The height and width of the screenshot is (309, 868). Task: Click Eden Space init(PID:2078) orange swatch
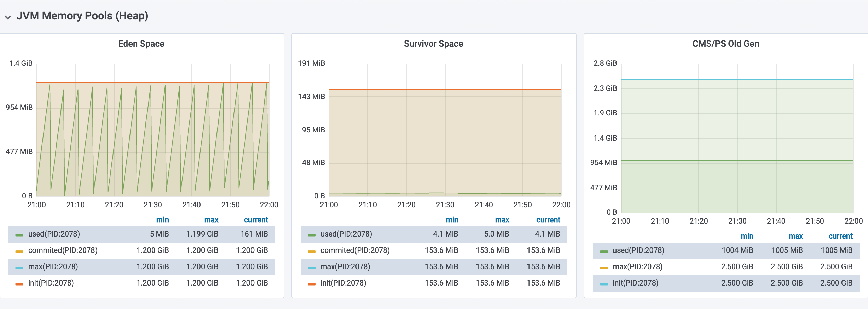tap(19, 284)
